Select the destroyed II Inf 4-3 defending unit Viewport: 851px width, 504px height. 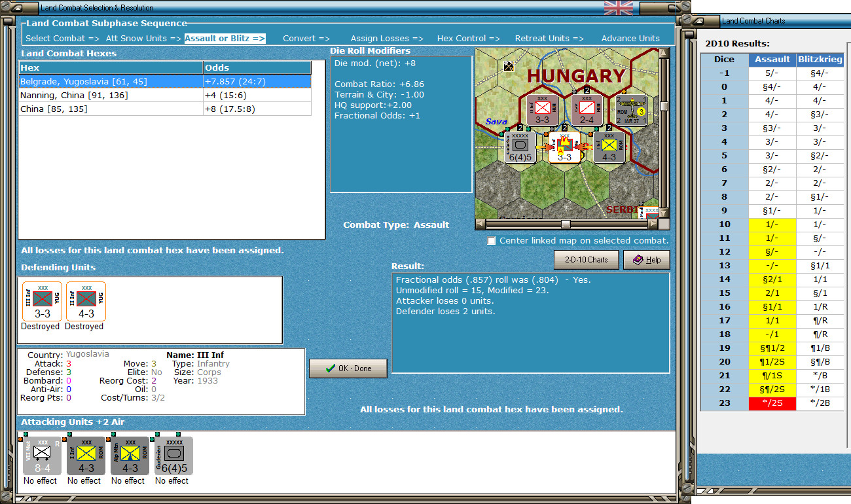(x=86, y=301)
